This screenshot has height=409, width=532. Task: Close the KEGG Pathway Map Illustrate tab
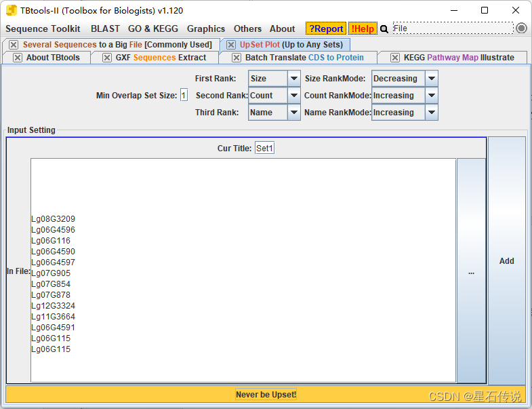[x=395, y=58]
